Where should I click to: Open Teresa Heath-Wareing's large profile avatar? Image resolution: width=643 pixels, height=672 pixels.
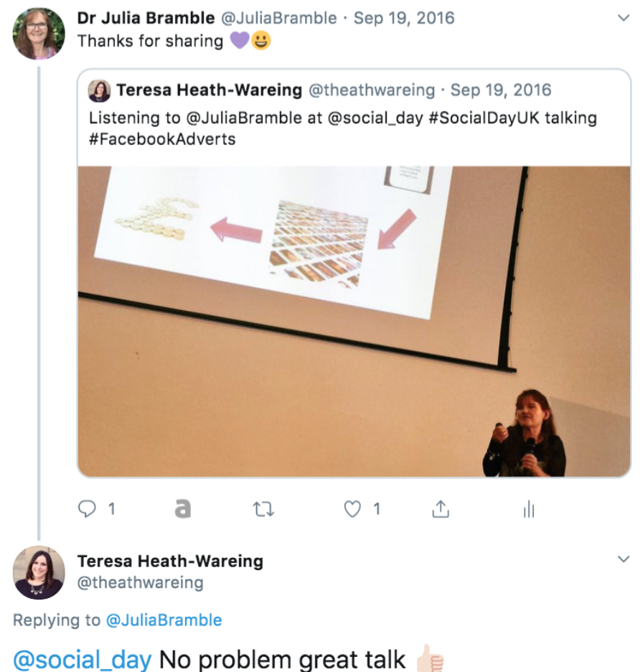(x=39, y=573)
